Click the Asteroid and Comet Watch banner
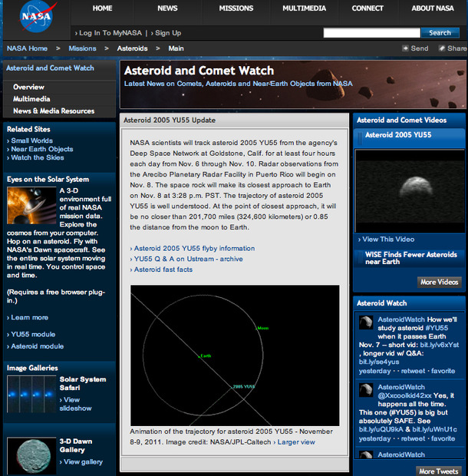Image resolution: width=468 pixels, height=476 pixels. tap(293, 84)
